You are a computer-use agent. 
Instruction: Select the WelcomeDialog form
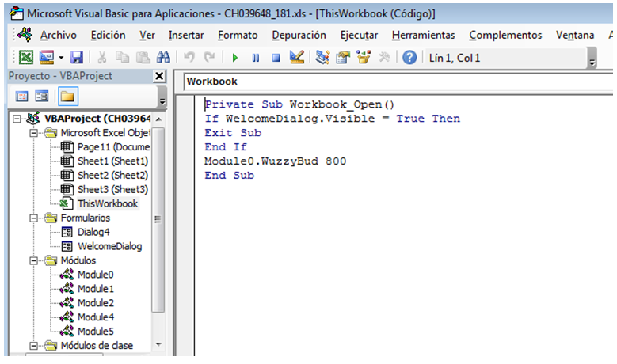point(110,246)
